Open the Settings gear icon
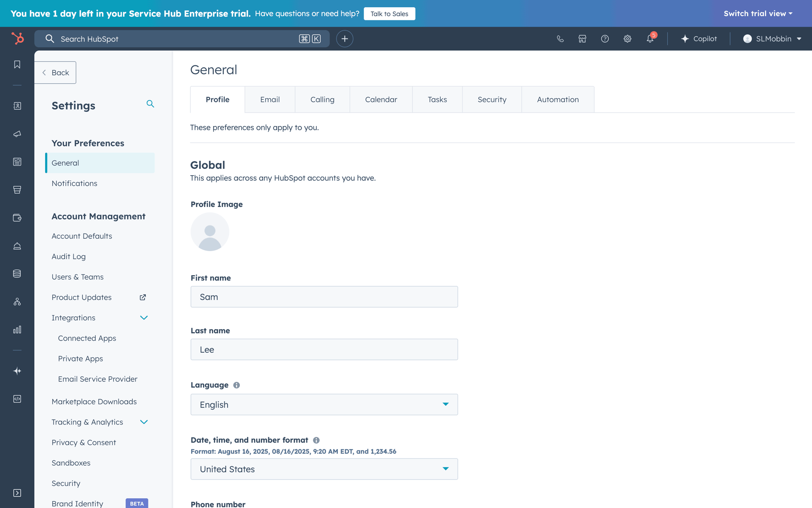812x508 pixels. click(627, 39)
